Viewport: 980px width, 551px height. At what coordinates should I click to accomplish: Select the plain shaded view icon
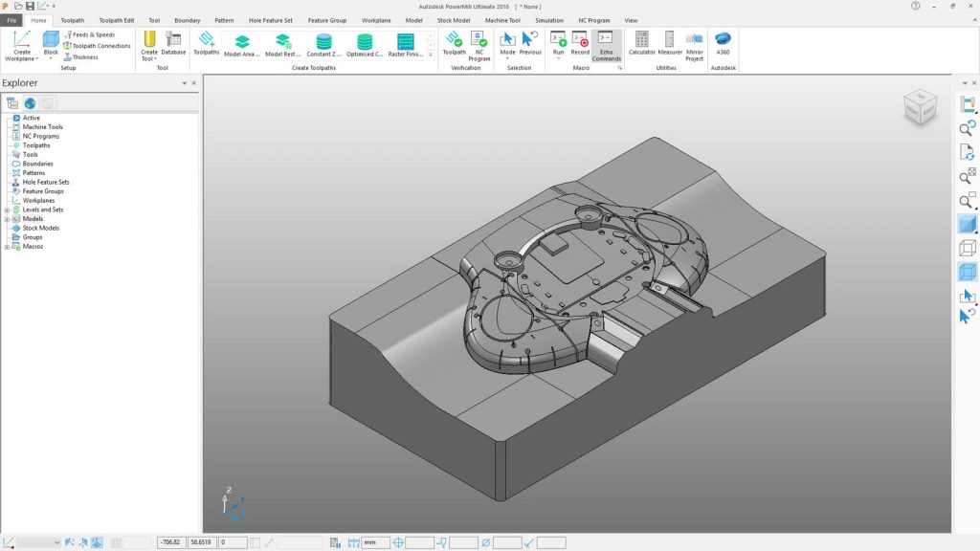[968, 224]
